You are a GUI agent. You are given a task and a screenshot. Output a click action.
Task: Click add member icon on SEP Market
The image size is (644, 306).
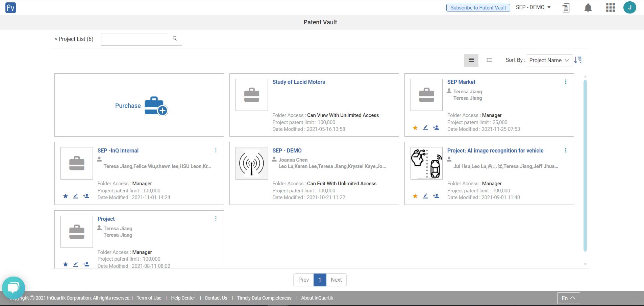[436, 128]
